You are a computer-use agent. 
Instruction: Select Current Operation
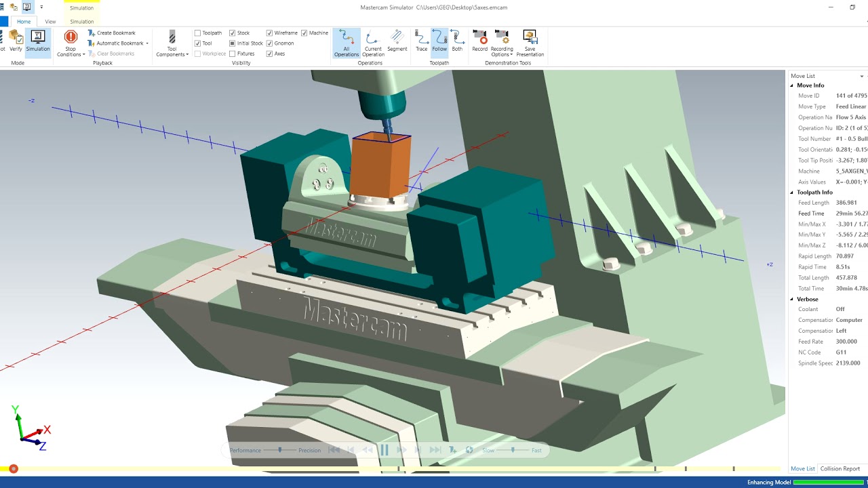[x=373, y=43]
